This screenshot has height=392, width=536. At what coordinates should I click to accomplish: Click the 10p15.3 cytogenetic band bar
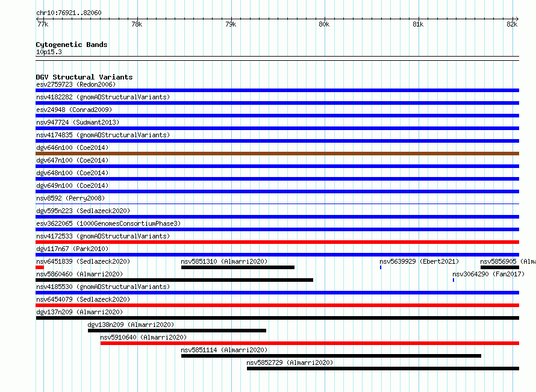(x=277, y=58)
